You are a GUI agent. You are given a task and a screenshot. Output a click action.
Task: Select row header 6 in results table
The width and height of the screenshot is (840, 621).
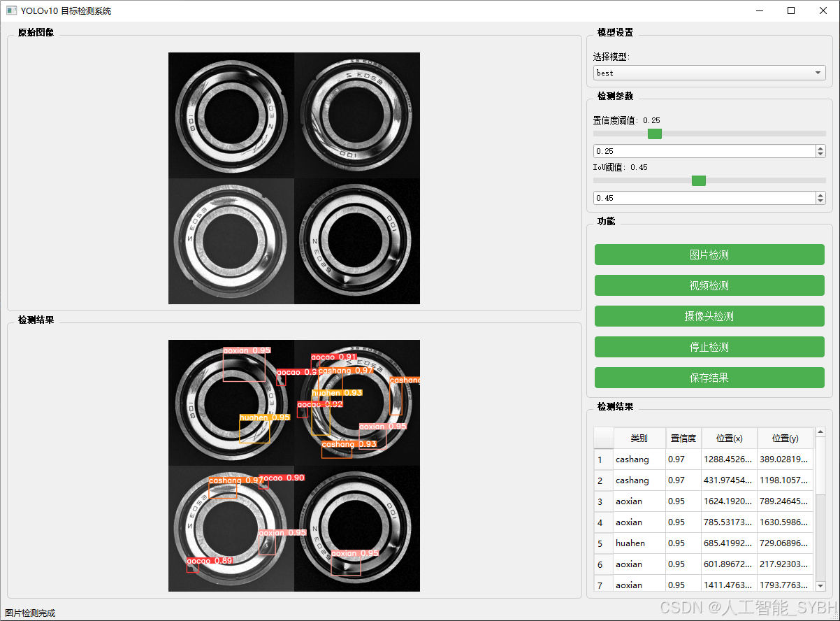click(603, 564)
